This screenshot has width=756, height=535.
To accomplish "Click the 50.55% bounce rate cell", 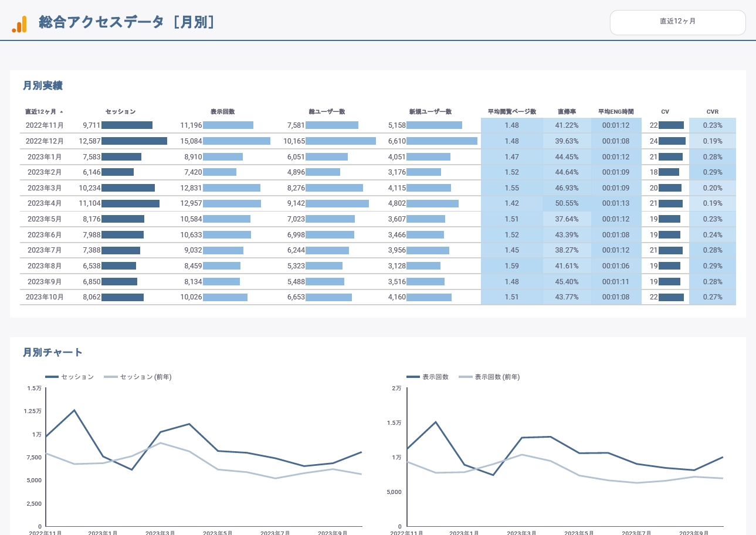I will [567, 203].
